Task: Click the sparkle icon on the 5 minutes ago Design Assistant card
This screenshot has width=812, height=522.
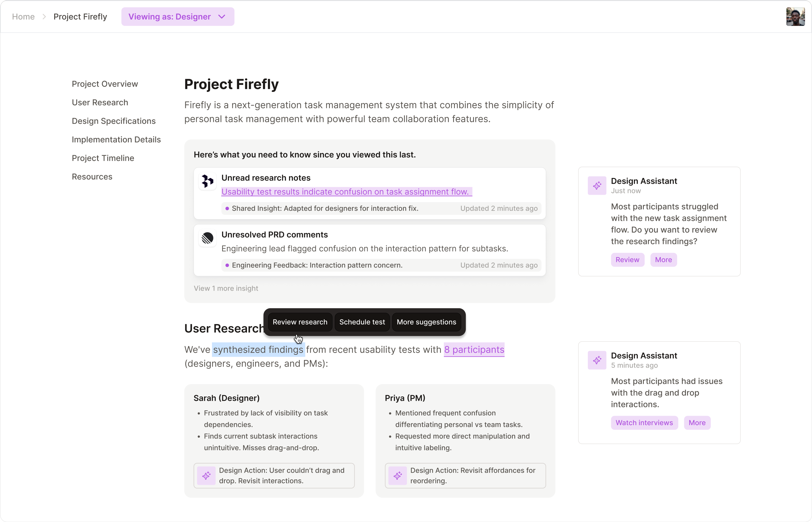Action: pos(597,360)
